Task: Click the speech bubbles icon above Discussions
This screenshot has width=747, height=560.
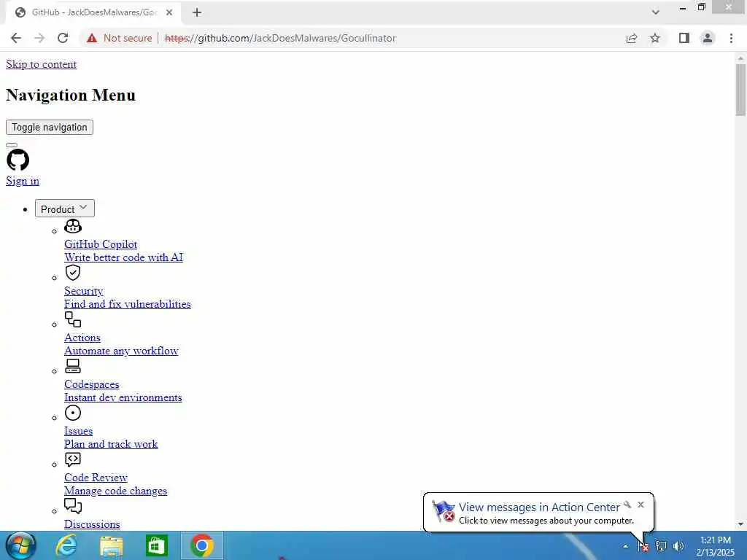Action: click(x=73, y=506)
